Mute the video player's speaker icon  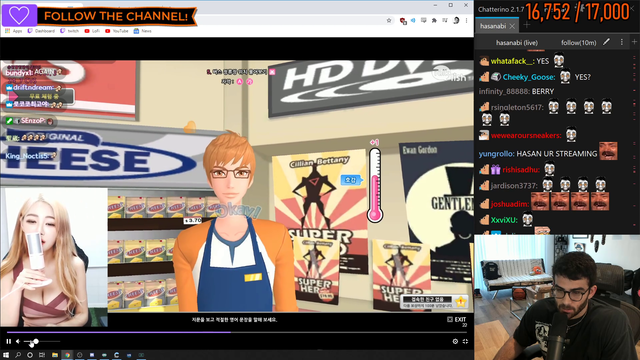pyautogui.click(x=18, y=341)
